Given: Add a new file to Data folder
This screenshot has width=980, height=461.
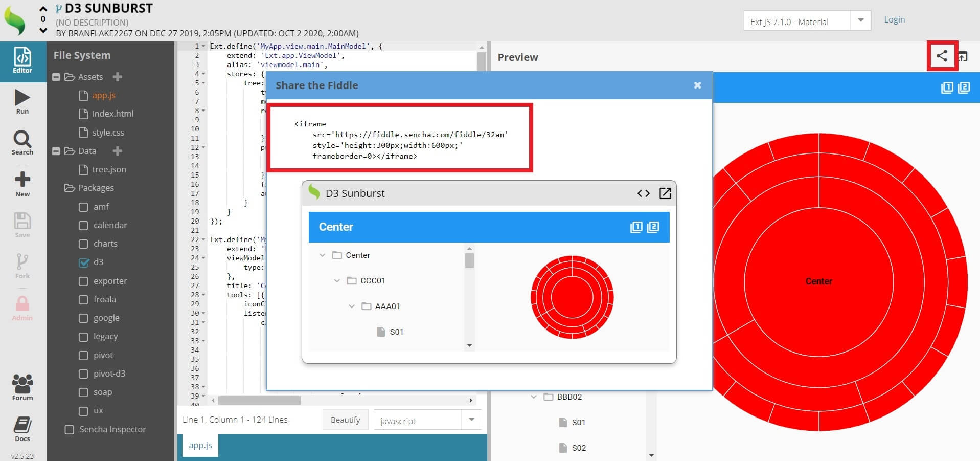Looking at the screenshot, I should click(x=118, y=151).
